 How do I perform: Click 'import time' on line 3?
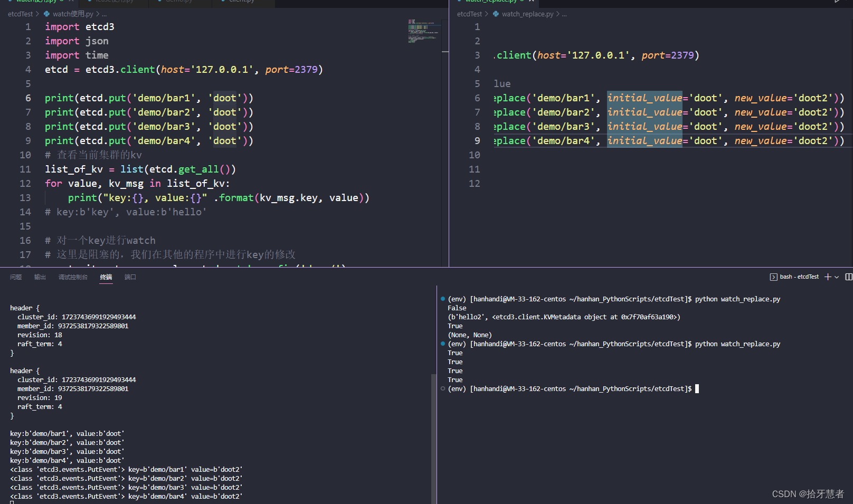click(77, 55)
